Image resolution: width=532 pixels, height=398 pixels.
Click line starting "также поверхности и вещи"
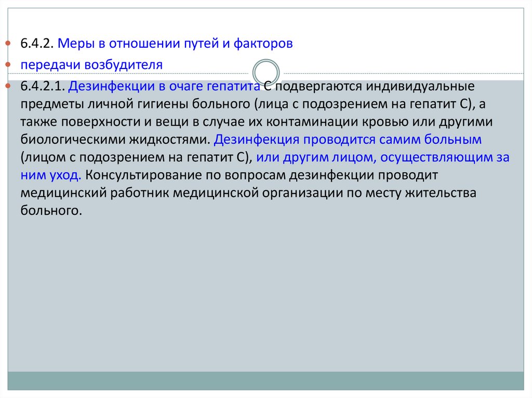(x=257, y=122)
